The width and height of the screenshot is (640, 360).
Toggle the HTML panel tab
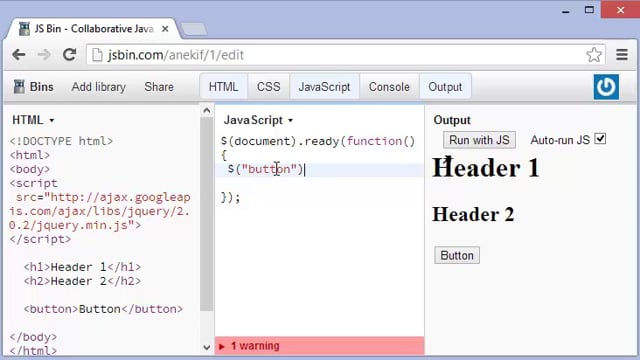tap(223, 87)
